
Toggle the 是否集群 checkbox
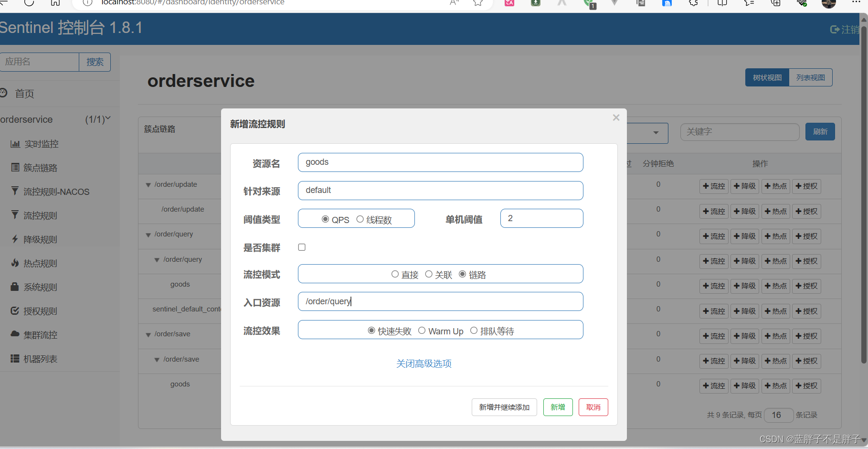coord(302,247)
